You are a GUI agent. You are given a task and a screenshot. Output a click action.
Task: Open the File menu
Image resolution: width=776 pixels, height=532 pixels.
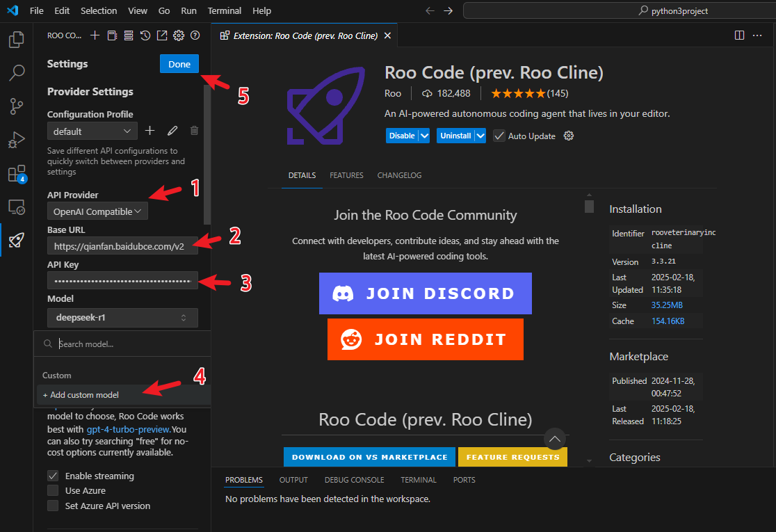click(37, 11)
